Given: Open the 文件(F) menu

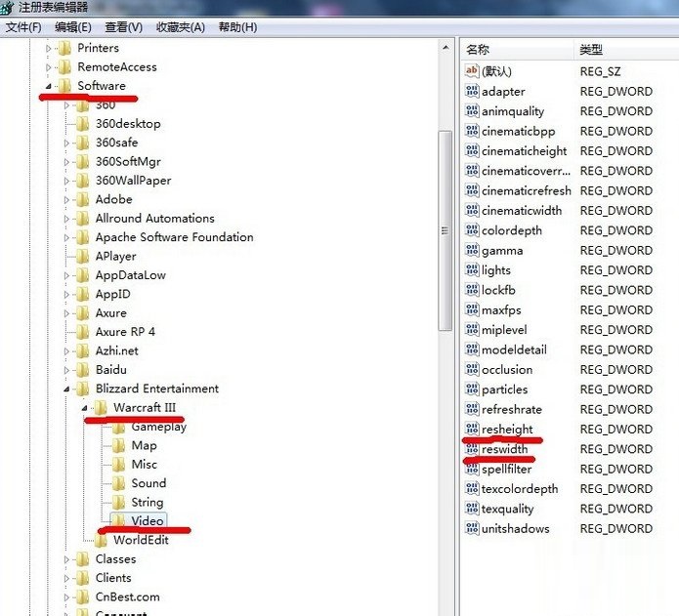Looking at the screenshot, I should [x=23, y=27].
